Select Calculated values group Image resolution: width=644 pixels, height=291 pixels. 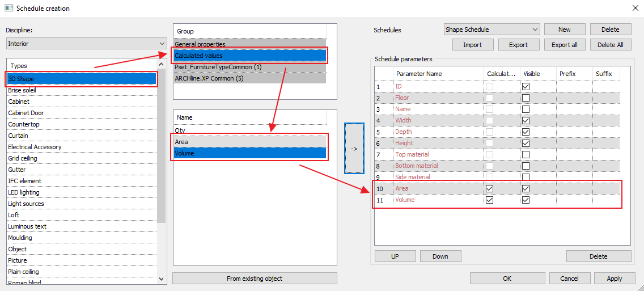249,56
